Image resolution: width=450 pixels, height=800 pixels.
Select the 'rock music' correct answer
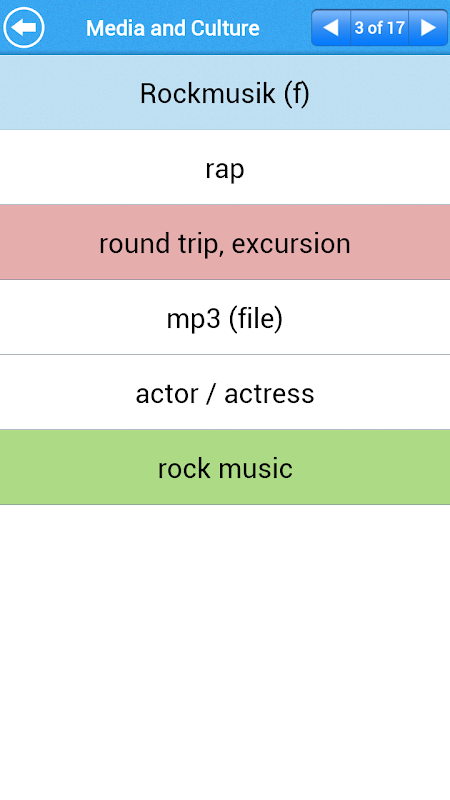click(x=225, y=467)
